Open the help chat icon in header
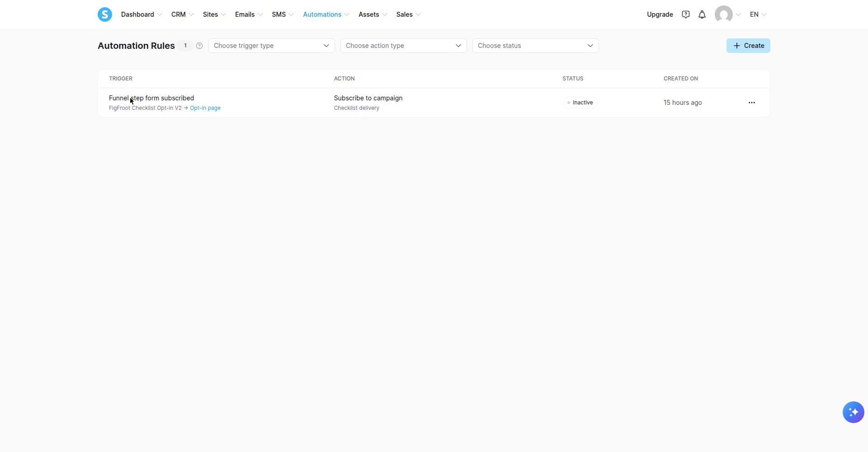868x452 pixels. coord(686,14)
